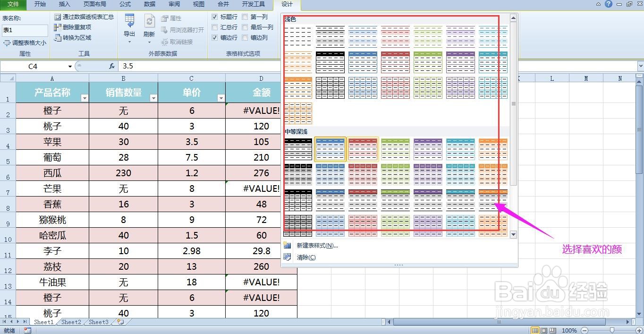Viewport: 644px width, 334px height.
Task: Open the 销售数量 column filter dropdown
Action: pos(153,98)
